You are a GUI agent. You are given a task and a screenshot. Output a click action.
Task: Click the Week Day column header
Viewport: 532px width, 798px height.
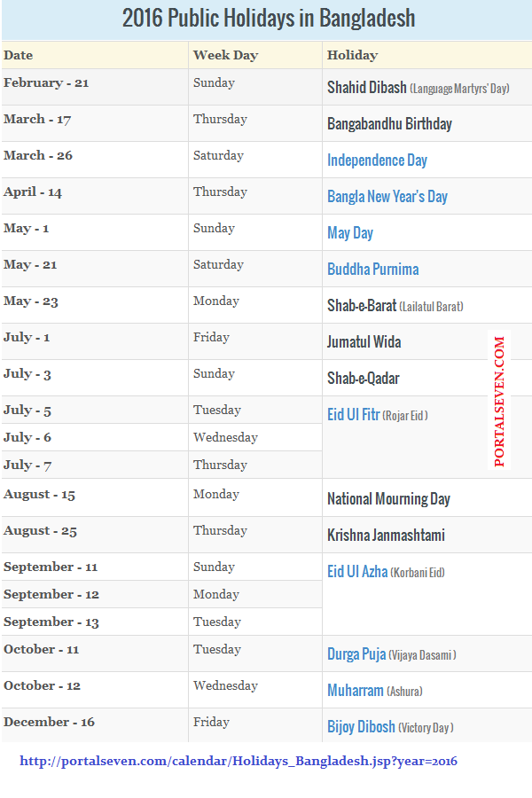pos(225,55)
